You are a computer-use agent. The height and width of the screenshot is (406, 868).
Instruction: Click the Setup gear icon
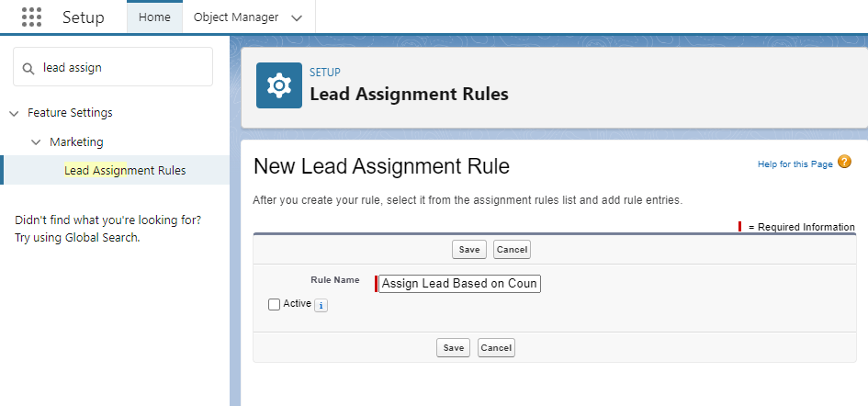(278, 85)
